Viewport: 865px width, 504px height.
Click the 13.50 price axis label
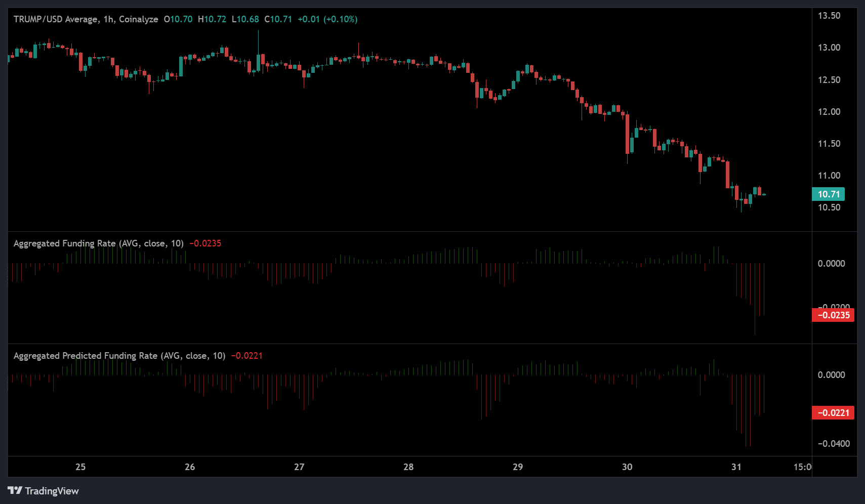click(829, 16)
